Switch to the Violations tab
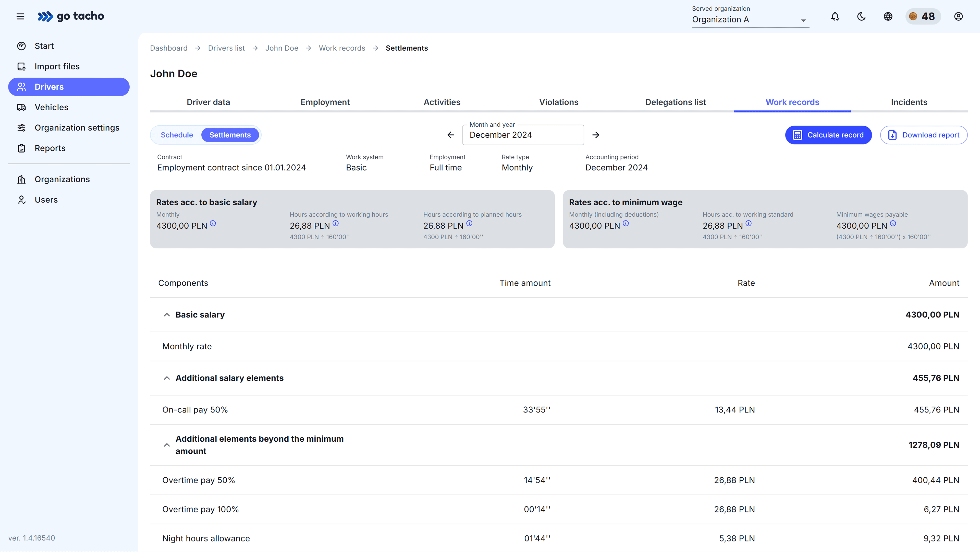Screen dimensions: 980x552 (558, 102)
